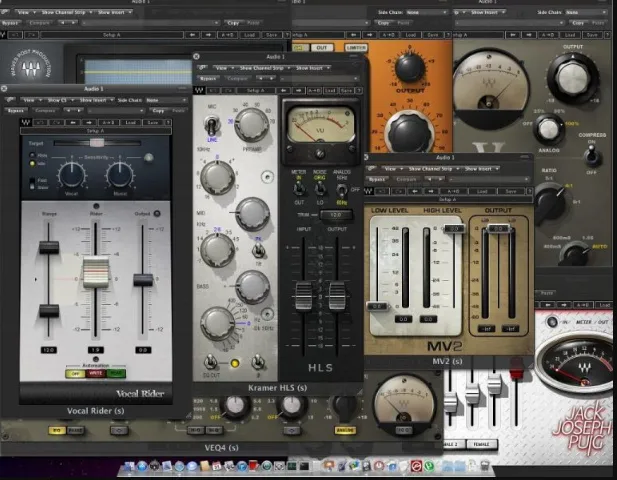Screen dimensions: 617x480
Task: Click the Bypass button in Vocal Rider
Action: (16, 111)
